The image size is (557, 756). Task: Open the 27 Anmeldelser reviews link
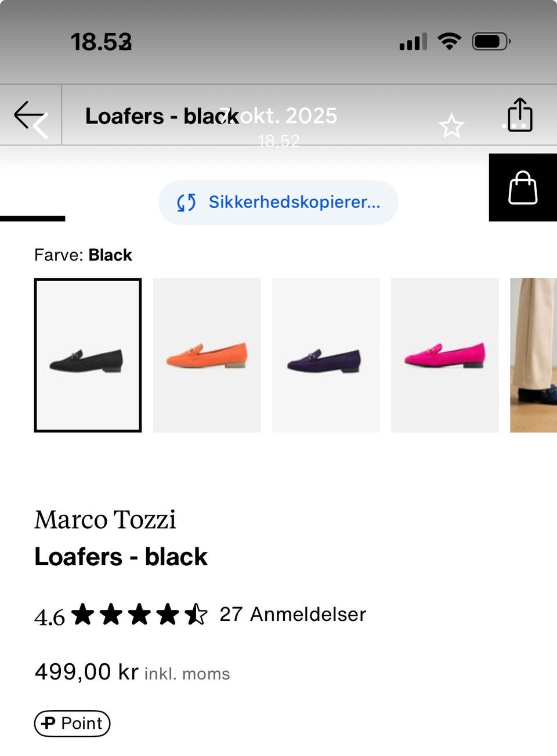[292, 614]
